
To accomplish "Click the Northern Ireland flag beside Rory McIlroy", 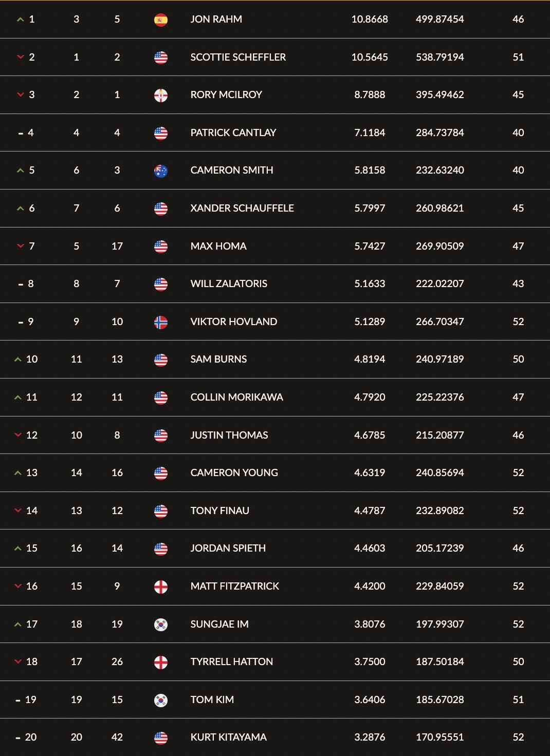I will (x=161, y=95).
